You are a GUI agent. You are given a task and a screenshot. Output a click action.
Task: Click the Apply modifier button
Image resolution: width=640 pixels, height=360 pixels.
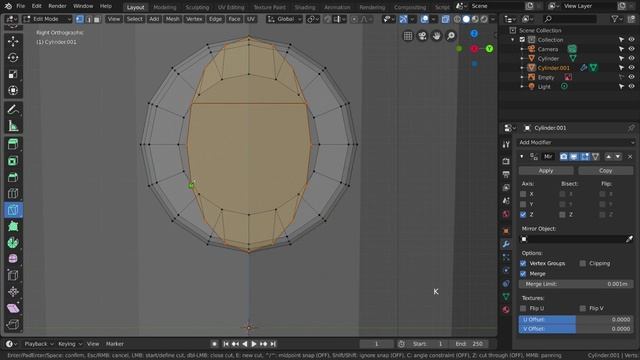point(546,171)
